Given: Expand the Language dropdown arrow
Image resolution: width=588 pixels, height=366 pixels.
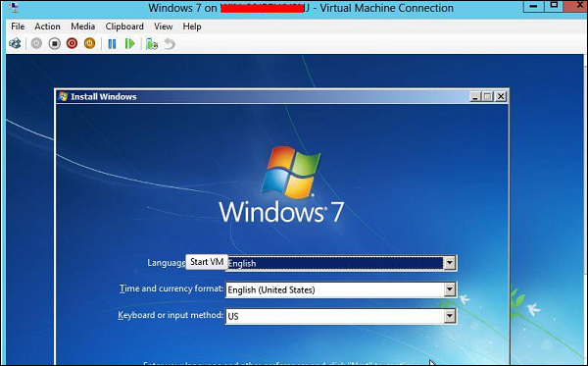Looking at the screenshot, I should 450,263.
